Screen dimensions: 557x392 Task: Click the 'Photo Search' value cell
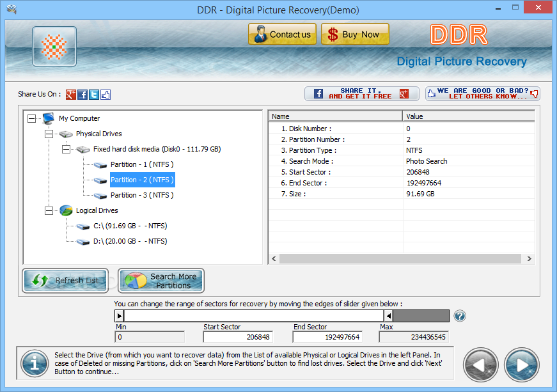[x=427, y=161]
